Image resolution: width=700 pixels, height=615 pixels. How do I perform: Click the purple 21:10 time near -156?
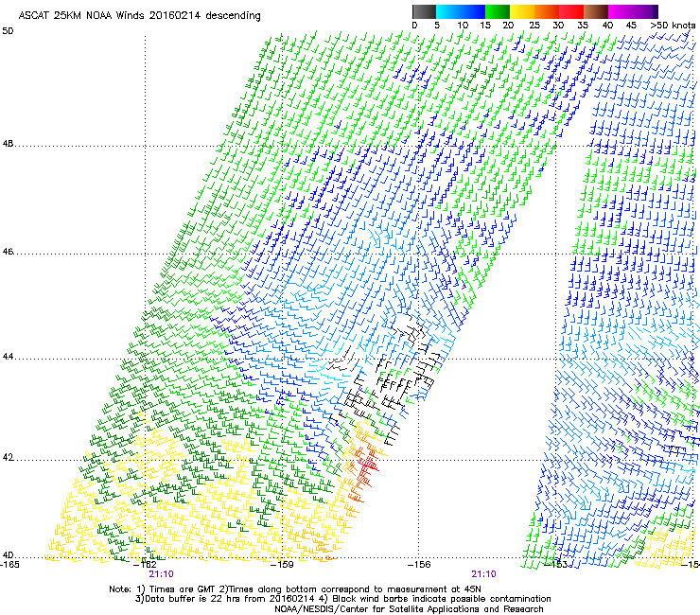click(x=484, y=574)
